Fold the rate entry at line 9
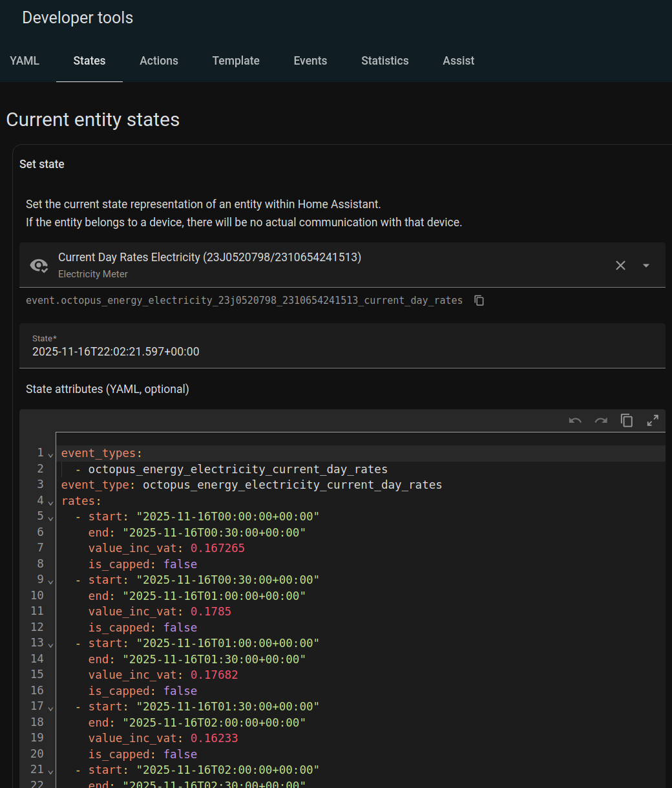The image size is (672, 788). (x=50, y=581)
